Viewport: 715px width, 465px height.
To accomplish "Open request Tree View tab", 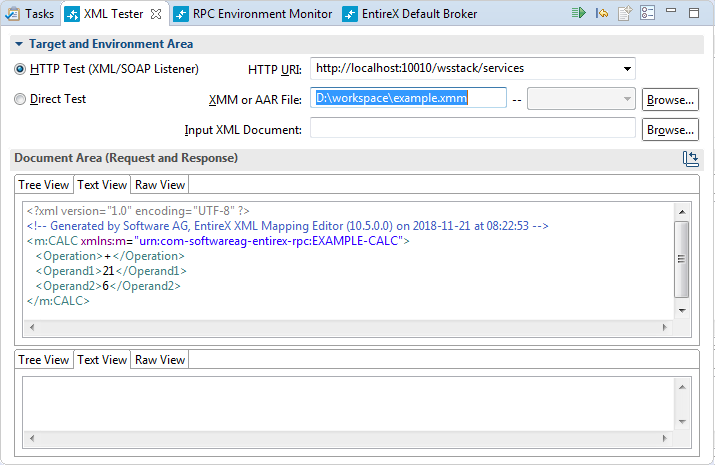I will point(44,185).
